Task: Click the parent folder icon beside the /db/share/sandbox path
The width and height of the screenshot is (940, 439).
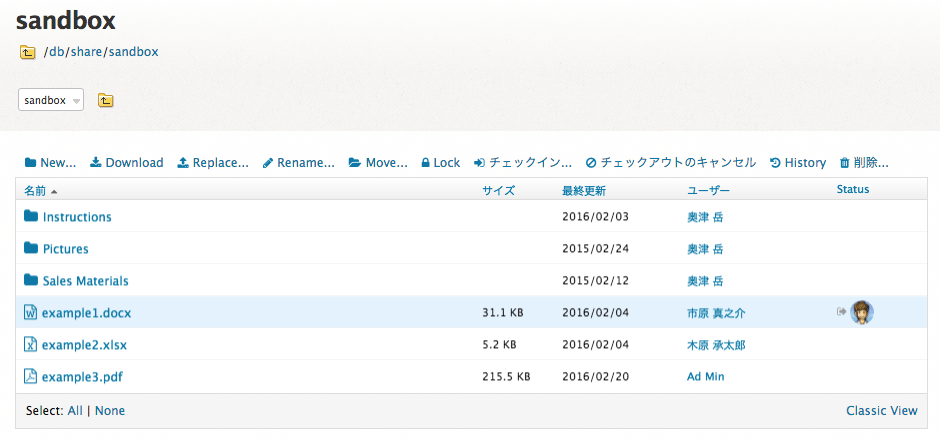Action: click(28, 52)
